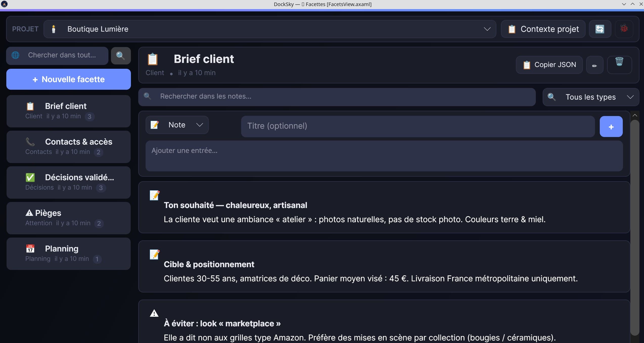Click the Copier JSON button
This screenshot has height=343, width=644.
549,65
